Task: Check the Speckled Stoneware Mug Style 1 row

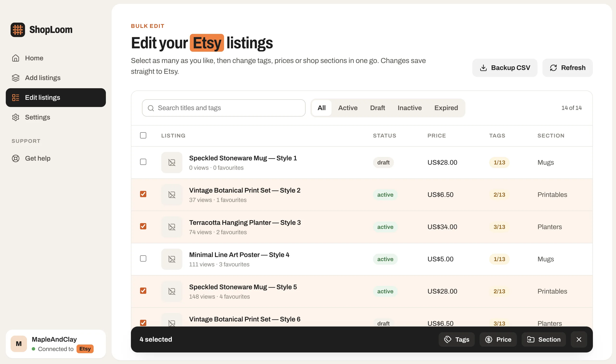Action: coord(143,162)
